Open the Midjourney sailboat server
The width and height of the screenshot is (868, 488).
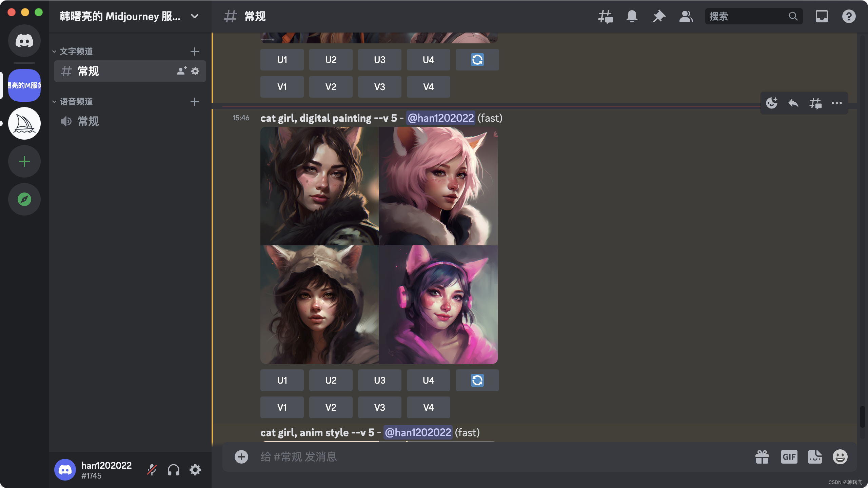point(24,123)
